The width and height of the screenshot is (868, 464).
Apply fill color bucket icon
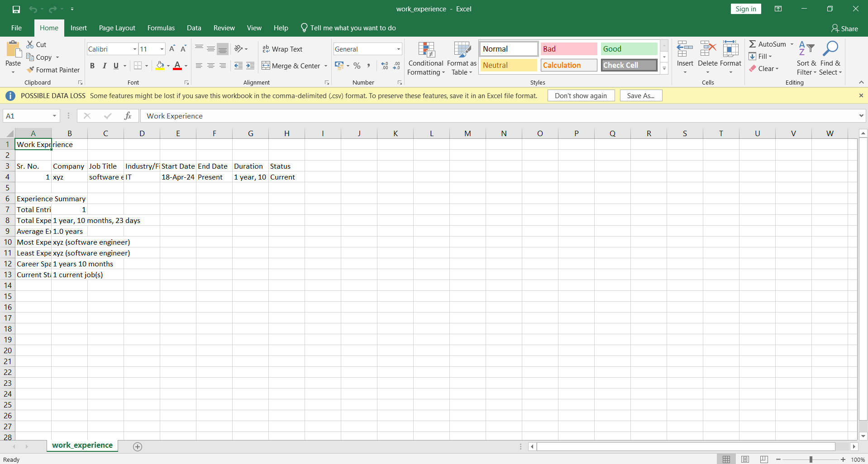(x=160, y=66)
